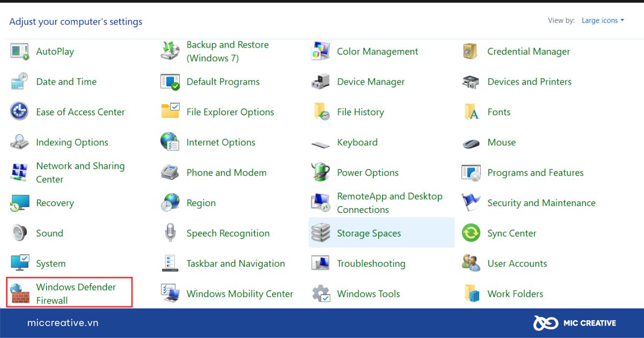
Task: Click the Windows Mobility Center laptop icon
Action: (170, 293)
